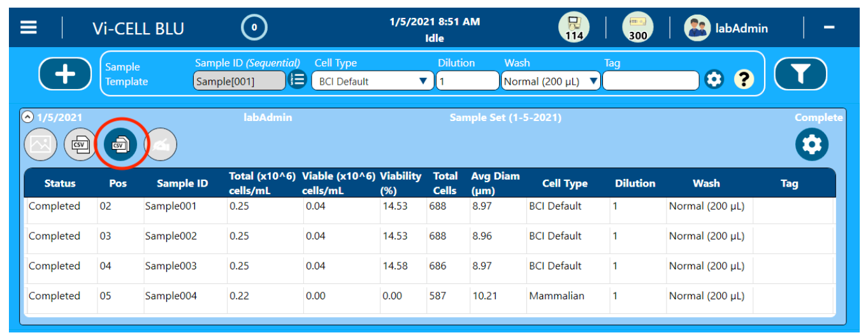
Task: Click the Sample[001] Sample ID field
Action: (x=240, y=81)
